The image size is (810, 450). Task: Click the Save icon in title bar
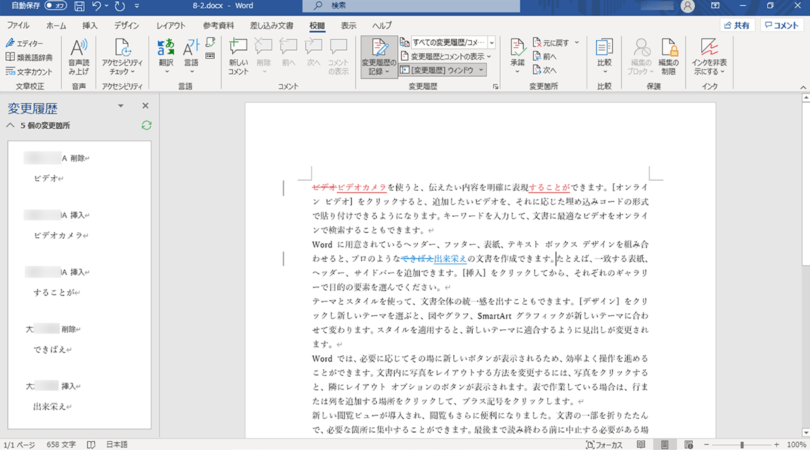click(x=79, y=6)
